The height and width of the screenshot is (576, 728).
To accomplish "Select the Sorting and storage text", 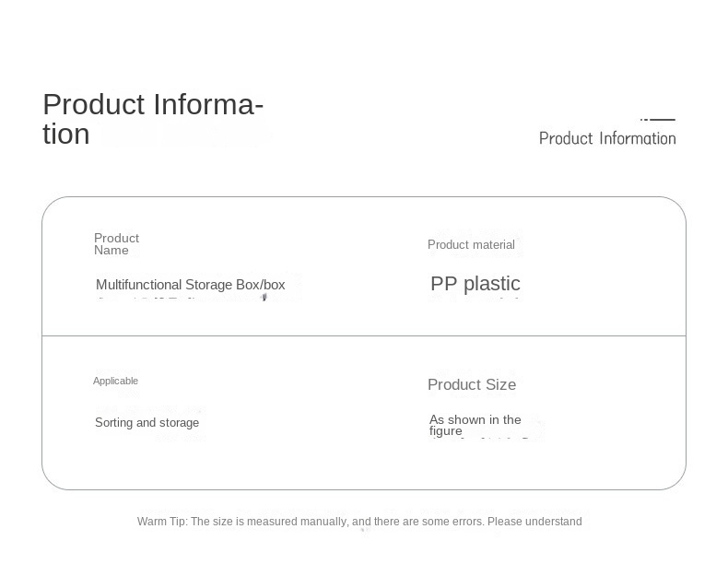I will click(147, 422).
